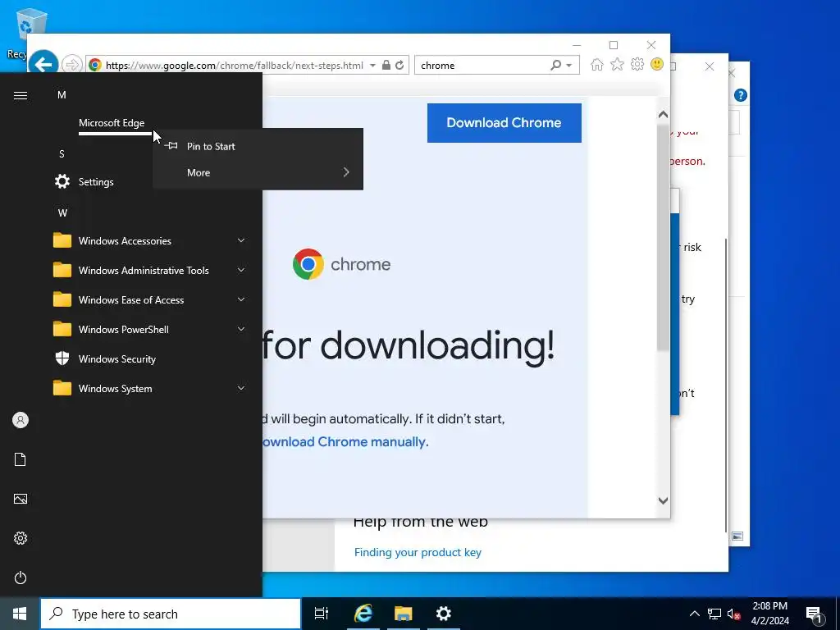Open the Settings app on the taskbar
Viewport: 840px width, 630px height.
coord(444,614)
